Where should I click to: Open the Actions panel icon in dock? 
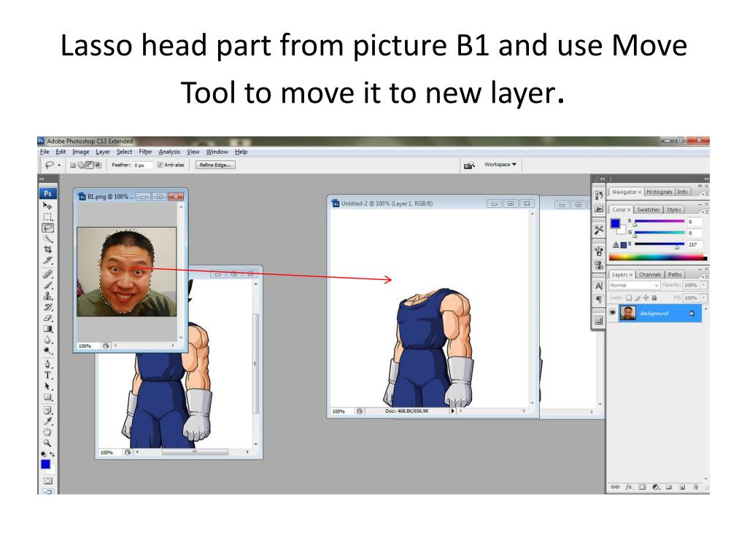(599, 209)
